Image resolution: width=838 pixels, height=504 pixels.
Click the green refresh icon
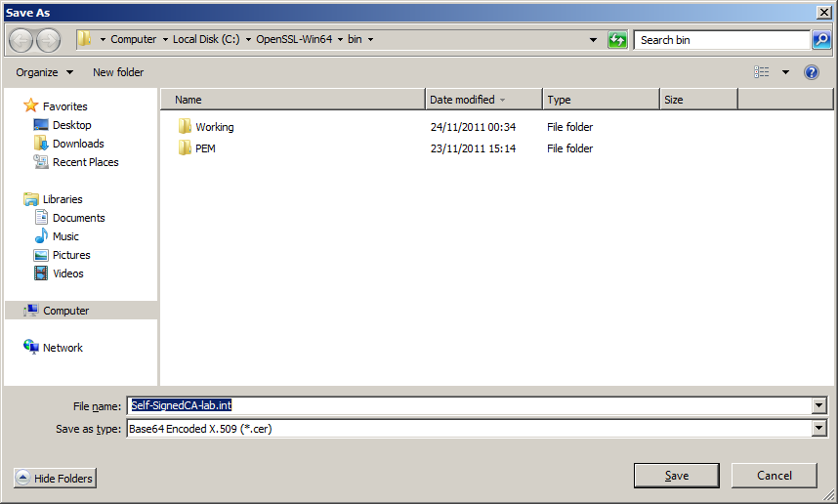[617, 40]
